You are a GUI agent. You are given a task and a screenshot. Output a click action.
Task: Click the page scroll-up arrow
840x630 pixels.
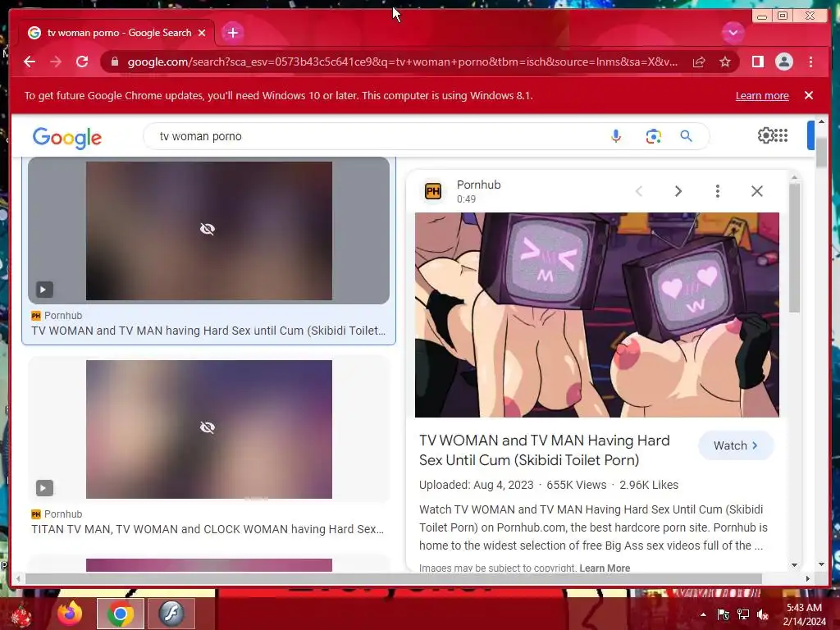coord(821,122)
